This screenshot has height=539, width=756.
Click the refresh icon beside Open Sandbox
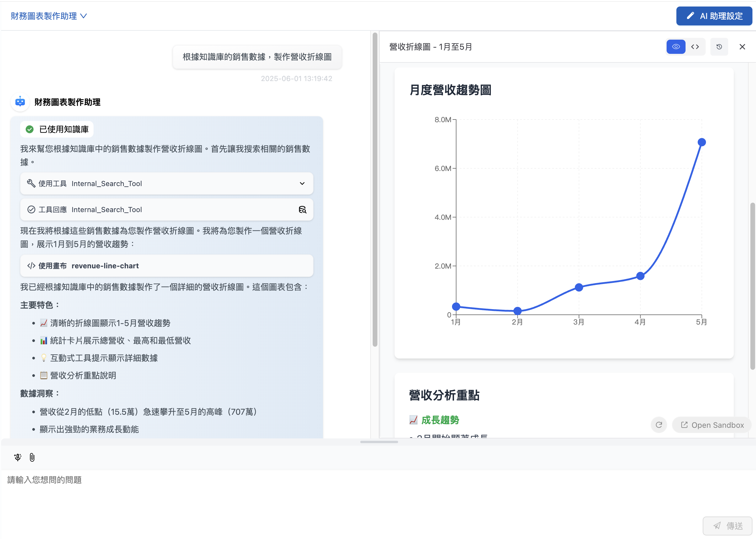[x=659, y=425]
